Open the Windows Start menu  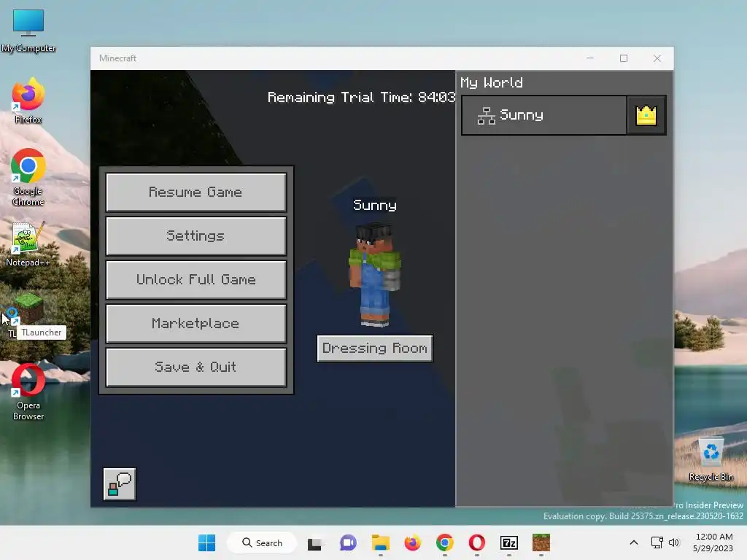click(206, 542)
